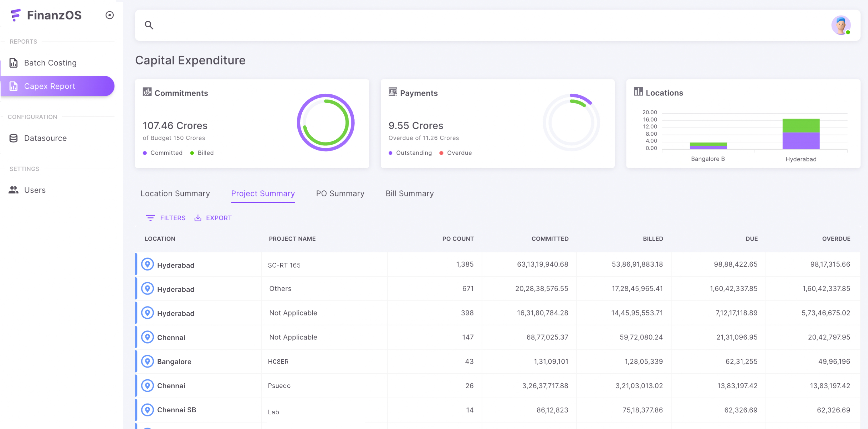Screen dimensions: 868x429
Task: Open the Bill Summary tab
Action: point(409,193)
